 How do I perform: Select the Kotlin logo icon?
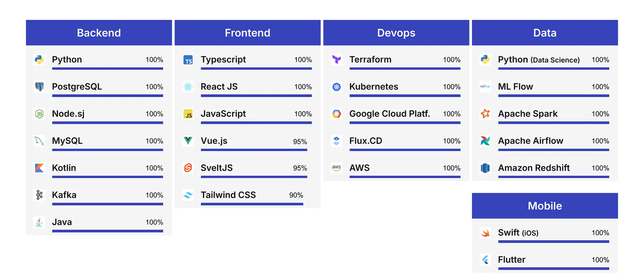click(x=39, y=168)
